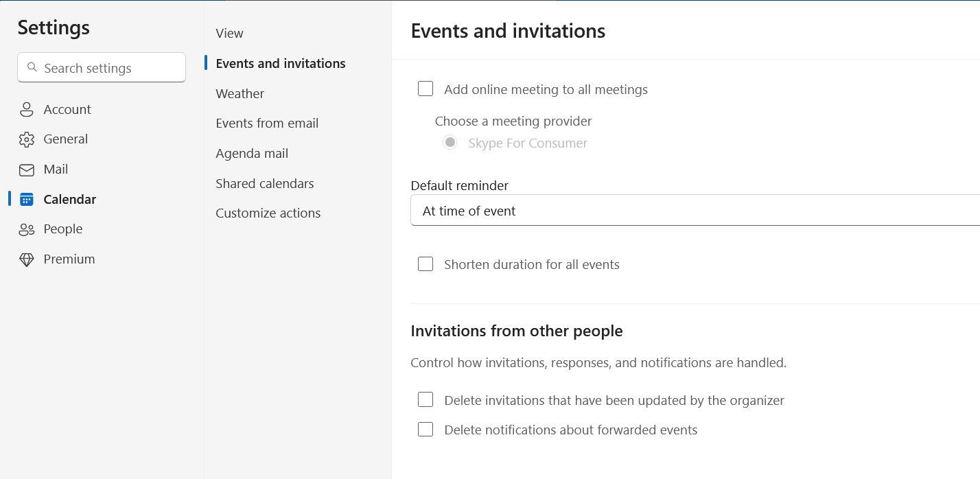Click the search magnifier icon
The image size is (980, 479).
[32, 68]
